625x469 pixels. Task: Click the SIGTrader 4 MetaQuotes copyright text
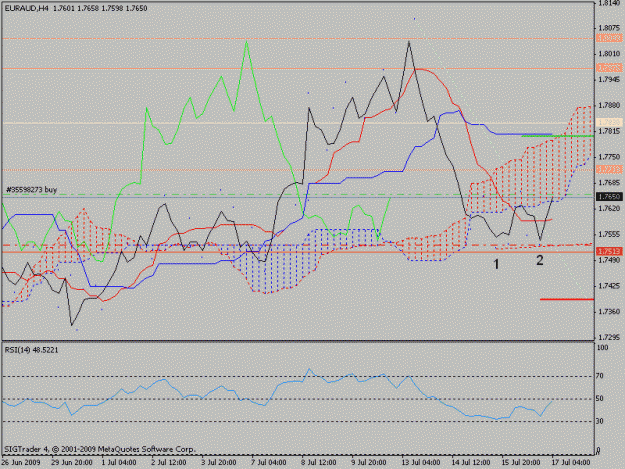tap(100, 449)
